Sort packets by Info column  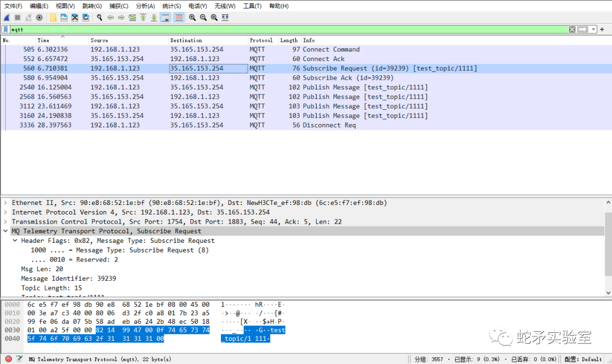[456, 40]
